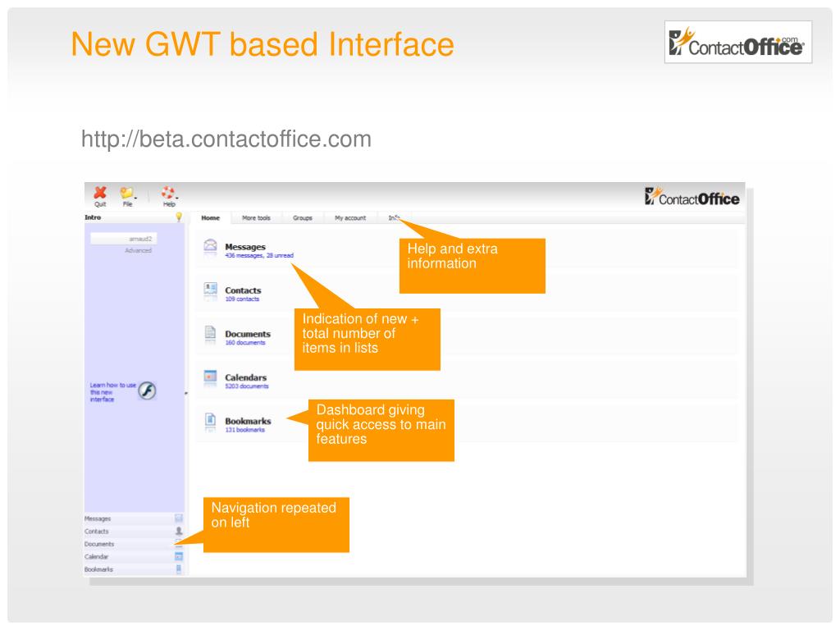This screenshot has height=630, width=840.
Task: Click the '436 messages, 28 unread' link
Action: (259, 256)
